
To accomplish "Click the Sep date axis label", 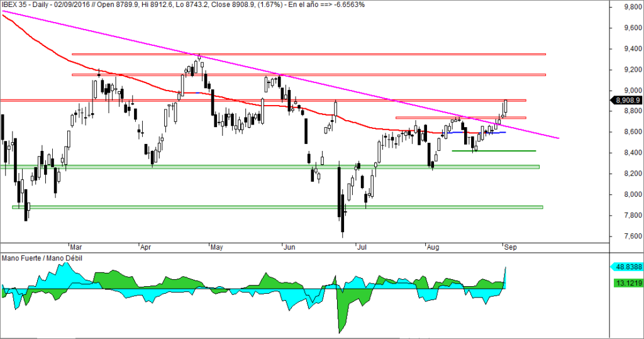I will tap(510, 247).
